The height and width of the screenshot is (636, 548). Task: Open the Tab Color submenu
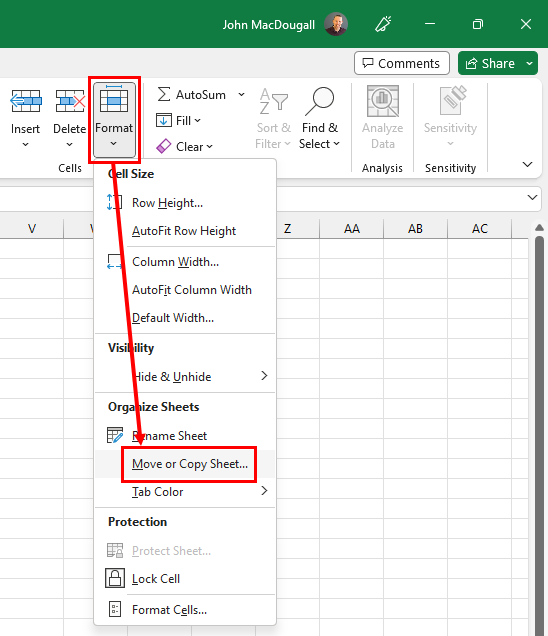click(185, 492)
